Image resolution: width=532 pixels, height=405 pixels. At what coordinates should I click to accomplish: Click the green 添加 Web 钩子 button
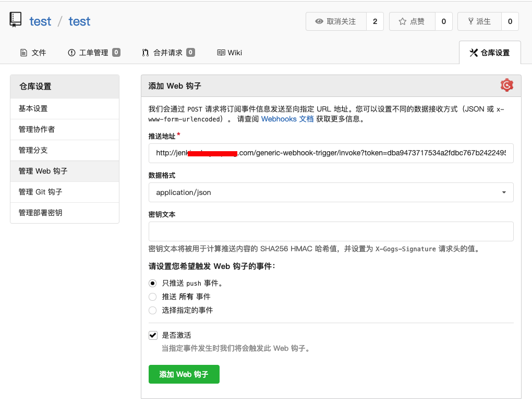[184, 374]
